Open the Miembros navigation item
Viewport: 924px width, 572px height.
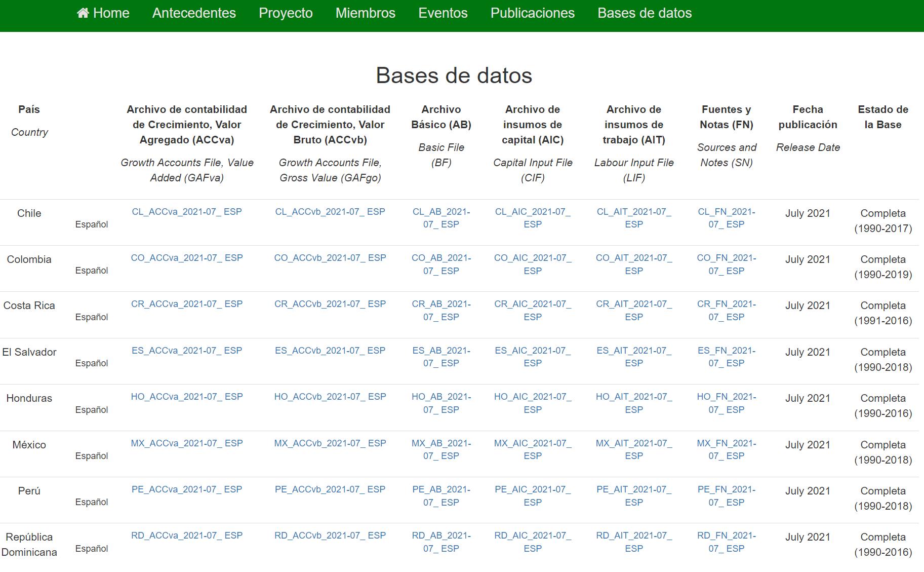pyautogui.click(x=365, y=13)
